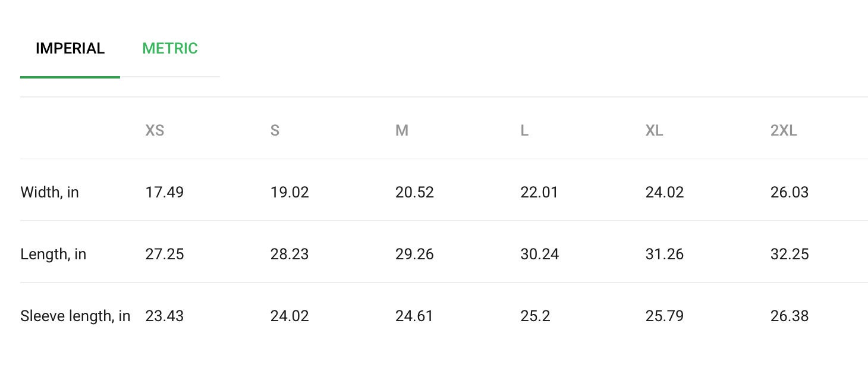
Task: Switch to the METRIC tab
Action: 170,49
